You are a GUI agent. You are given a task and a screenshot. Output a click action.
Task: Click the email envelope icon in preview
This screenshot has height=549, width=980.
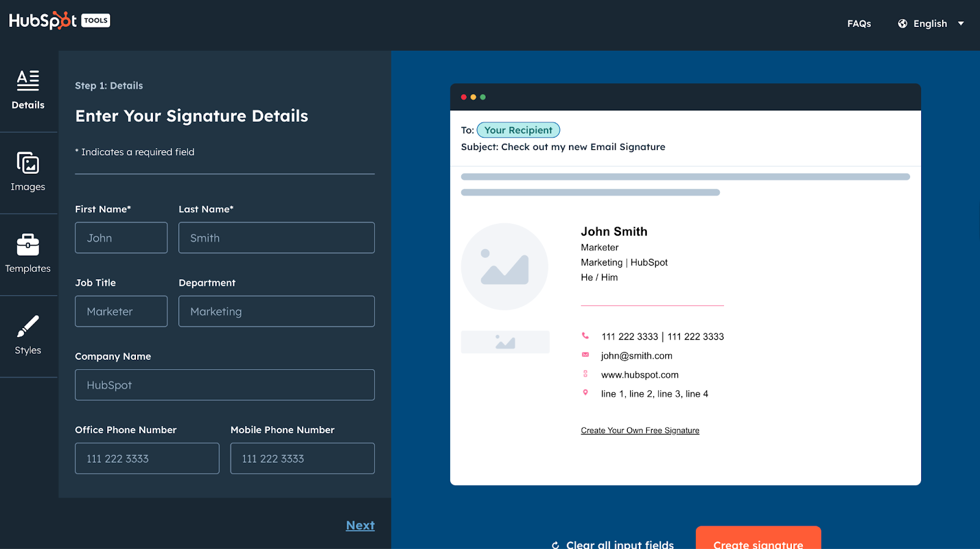(x=586, y=355)
